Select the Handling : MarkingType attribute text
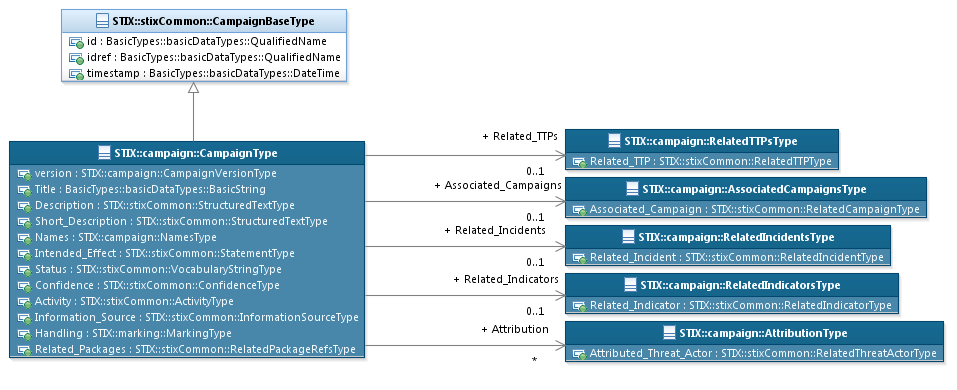The image size is (957, 390). [133, 333]
